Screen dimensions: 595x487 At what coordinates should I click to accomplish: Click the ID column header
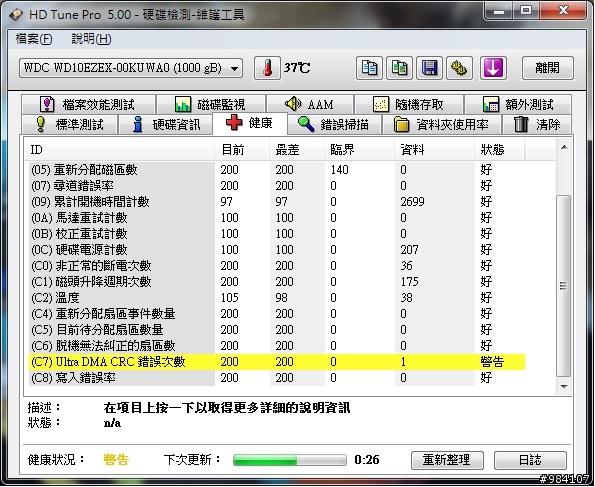[x=120, y=150]
